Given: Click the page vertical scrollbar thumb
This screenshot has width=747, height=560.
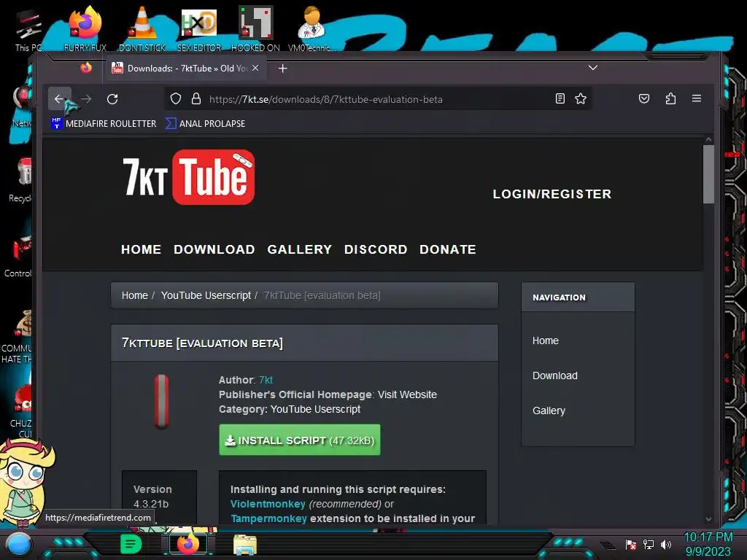Looking at the screenshot, I should (708, 174).
